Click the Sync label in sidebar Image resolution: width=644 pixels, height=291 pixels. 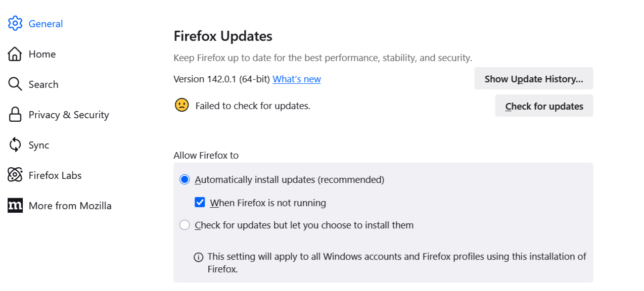point(39,145)
